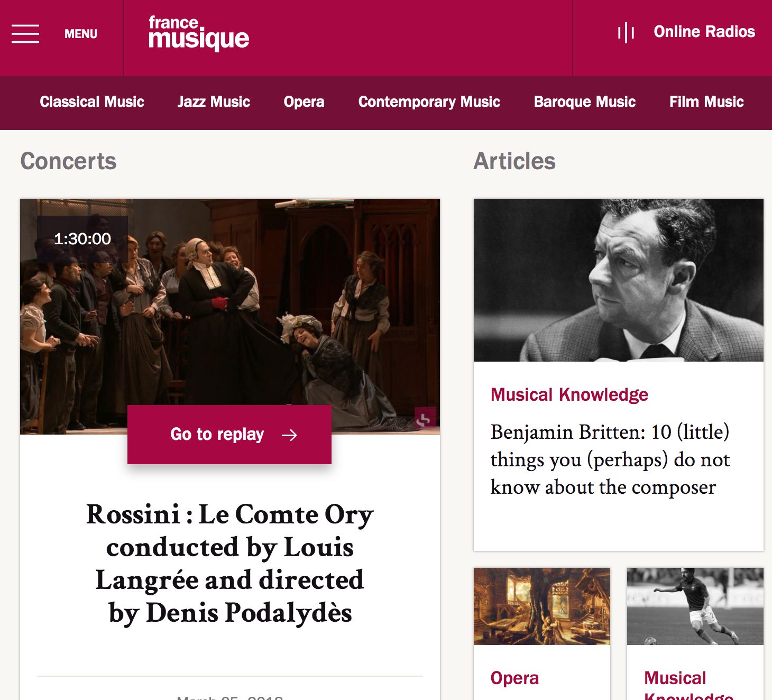The height and width of the screenshot is (700, 772).
Task: Click the arrow on Go to replay
Action: pos(290,435)
